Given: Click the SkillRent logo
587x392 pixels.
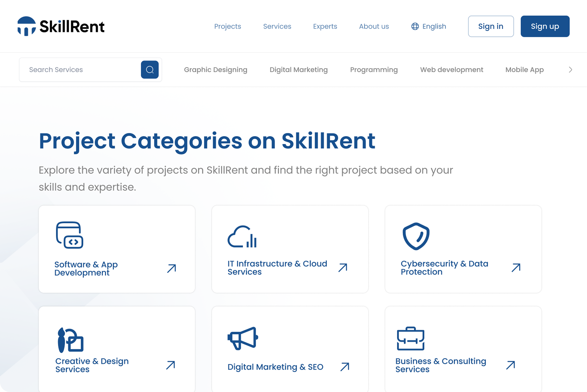Looking at the screenshot, I should pos(61,26).
